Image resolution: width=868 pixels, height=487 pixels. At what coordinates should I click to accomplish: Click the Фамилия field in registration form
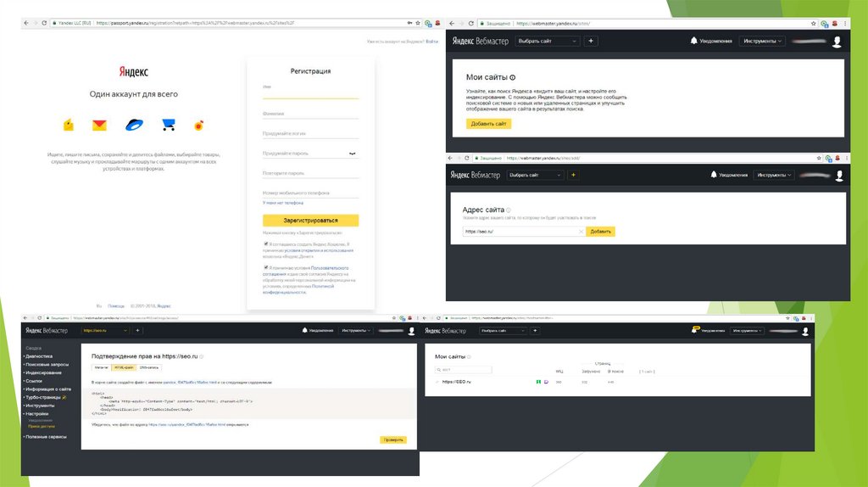pyautogui.click(x=310, y=115)
